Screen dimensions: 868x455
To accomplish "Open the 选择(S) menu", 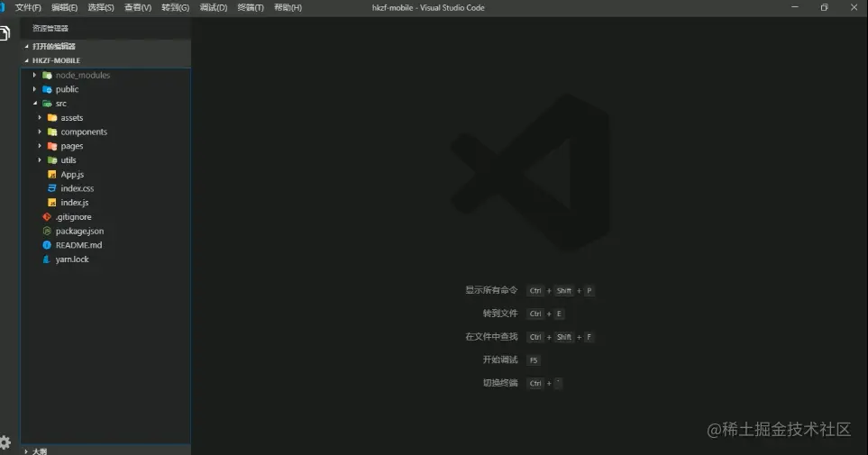I will click(101, 8).
